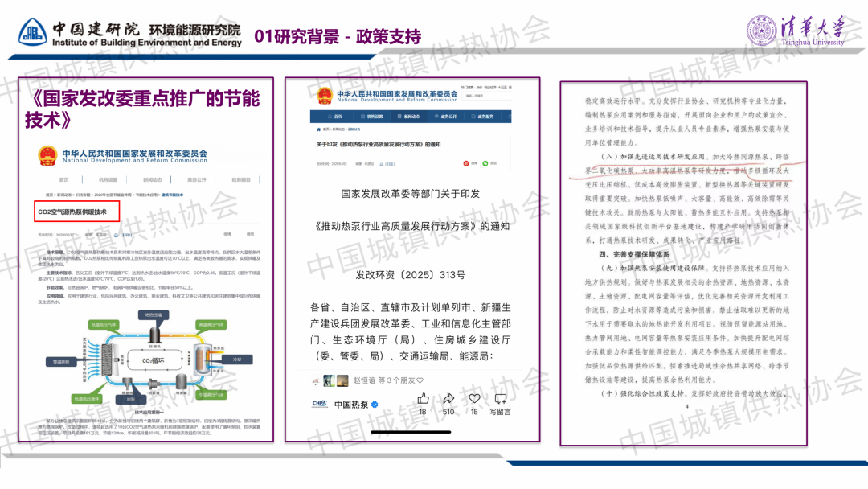Tap the heart favorite icon

pyautogui.click(x=474, y=399)
